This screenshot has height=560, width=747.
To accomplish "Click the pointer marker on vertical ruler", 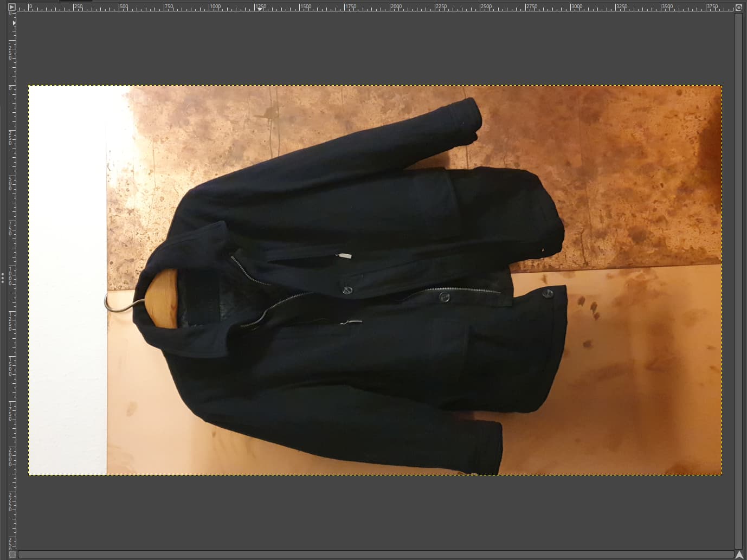I will coord(14,23).
